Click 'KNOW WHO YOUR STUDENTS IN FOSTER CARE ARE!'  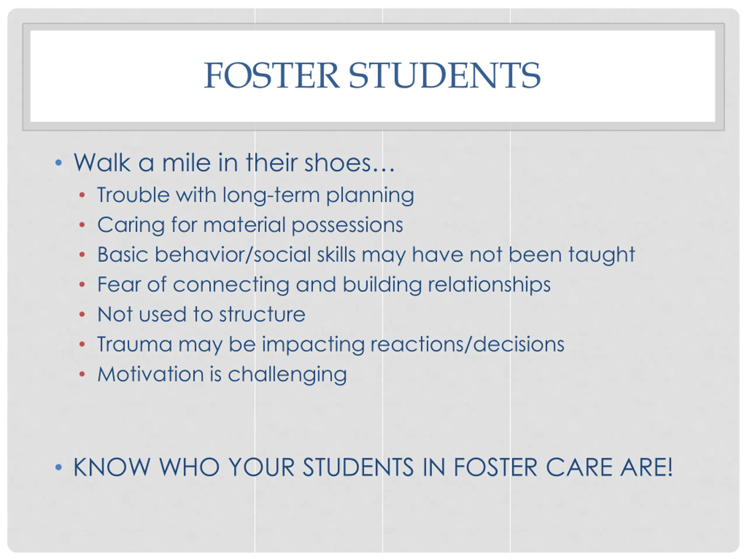pos(373,468)
